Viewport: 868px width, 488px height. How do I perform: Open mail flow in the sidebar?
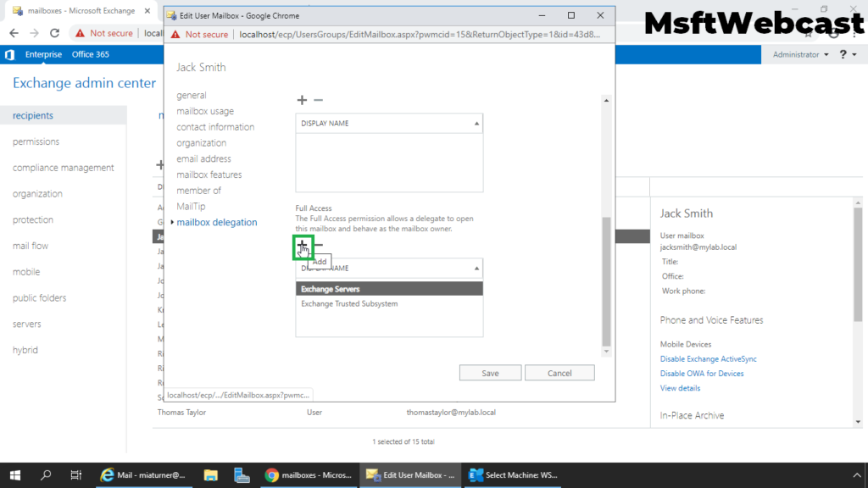point(31,246)
